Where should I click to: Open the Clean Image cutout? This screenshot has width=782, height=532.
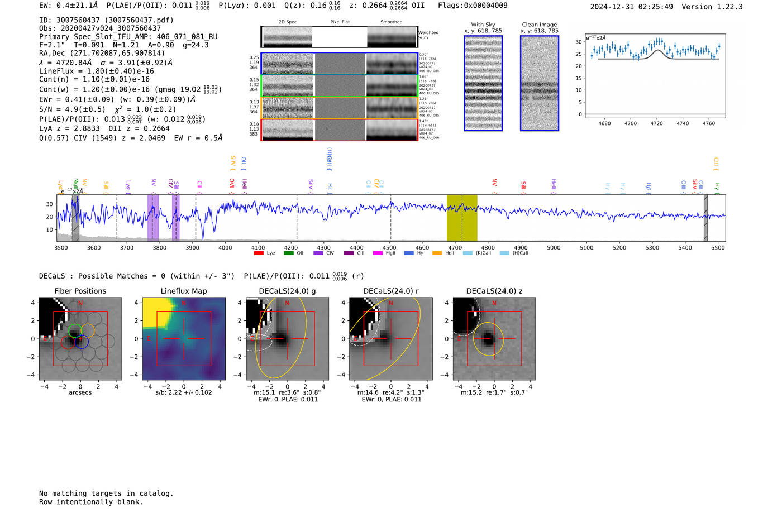pyautogui.click(x=540, y=83)
